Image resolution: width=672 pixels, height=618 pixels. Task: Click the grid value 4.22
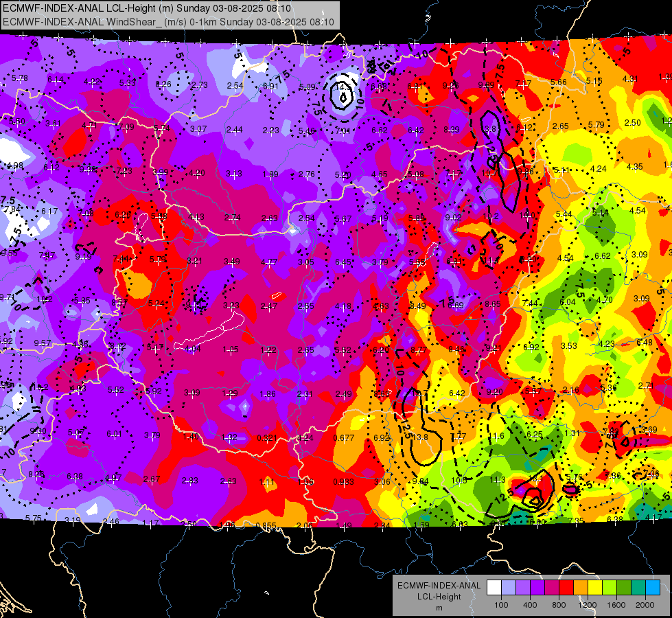pyautogui.click(x=92, y=82)
